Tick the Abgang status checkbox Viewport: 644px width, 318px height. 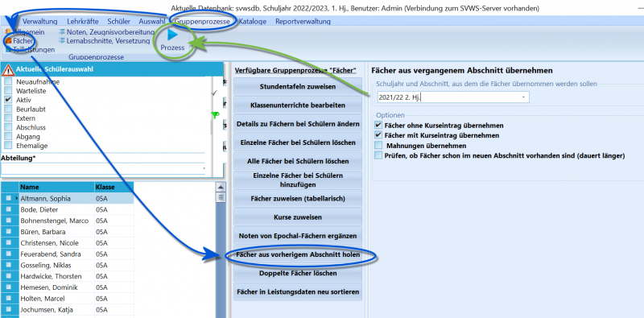8,136
